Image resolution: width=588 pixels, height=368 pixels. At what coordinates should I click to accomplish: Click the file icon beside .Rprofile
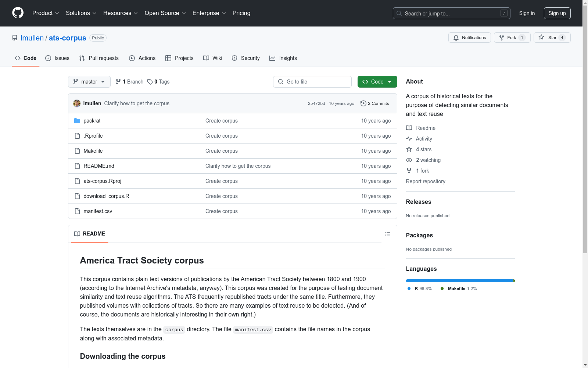coord(77,136)
